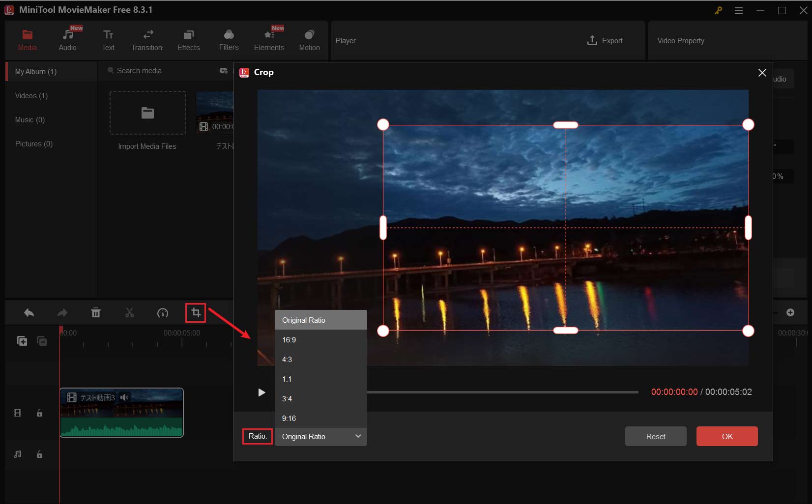Open the Import Media Files folder icon
Viewport: 812px width, 504px height.
click(147, 113)
